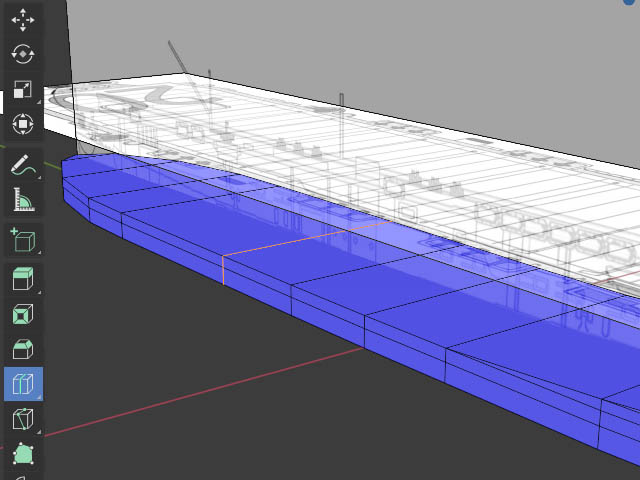Screen dimensions: 640x480
Task: Select the Bevel tool
Action: [23, 349]
